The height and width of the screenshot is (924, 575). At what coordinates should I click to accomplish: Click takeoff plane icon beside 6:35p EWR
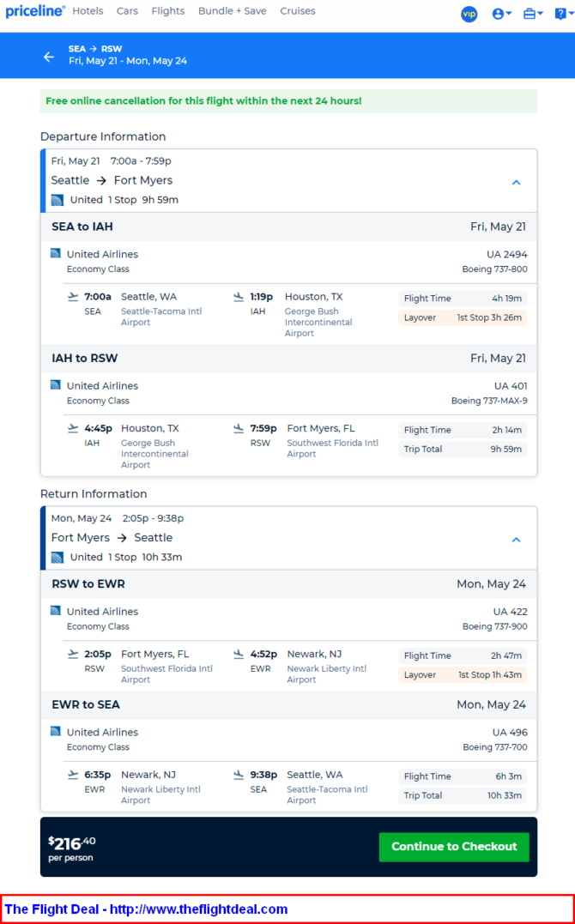point(73,775)
